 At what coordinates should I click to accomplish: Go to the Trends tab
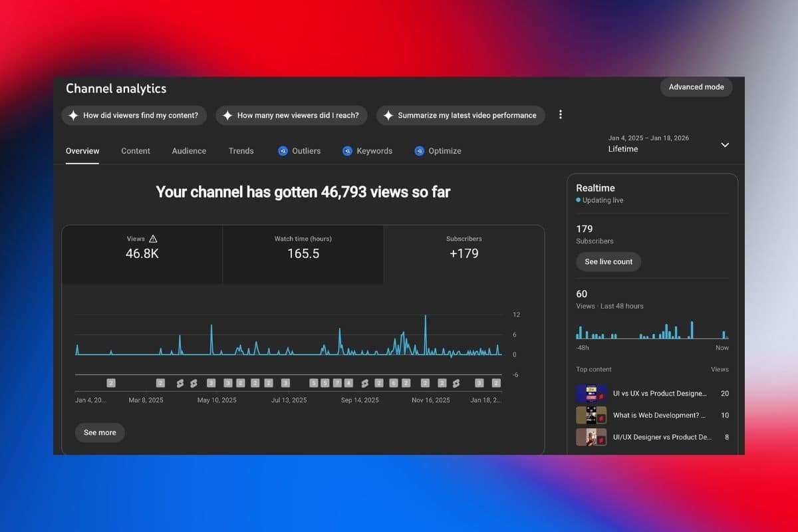[241, 151]
